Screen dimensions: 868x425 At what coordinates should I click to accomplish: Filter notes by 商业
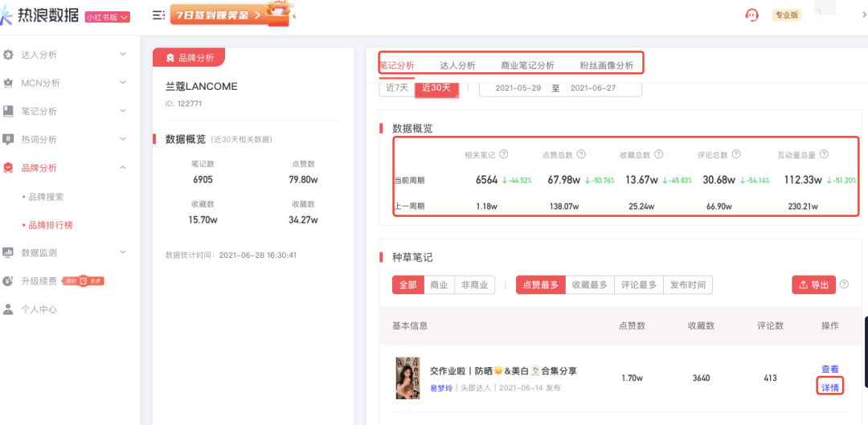(439, 285)
